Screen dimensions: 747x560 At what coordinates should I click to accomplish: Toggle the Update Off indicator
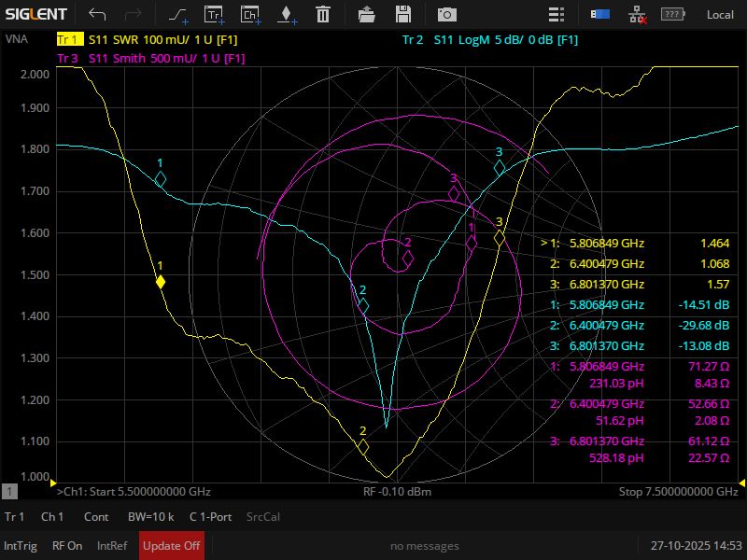point(172,546)
